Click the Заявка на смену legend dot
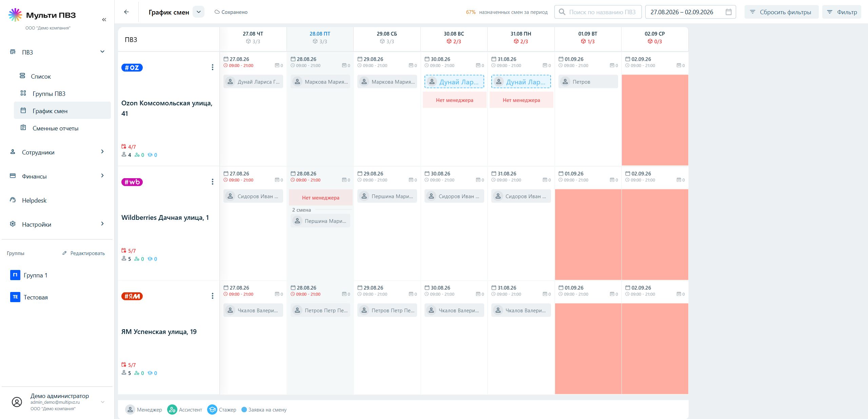868x419 pixels. tap(244, 410)
